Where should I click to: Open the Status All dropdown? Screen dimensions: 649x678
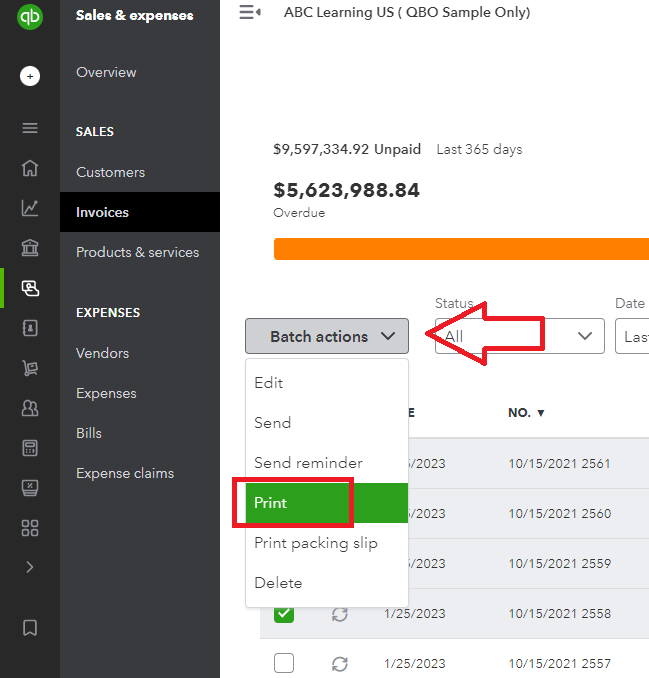tap(519, 336)
